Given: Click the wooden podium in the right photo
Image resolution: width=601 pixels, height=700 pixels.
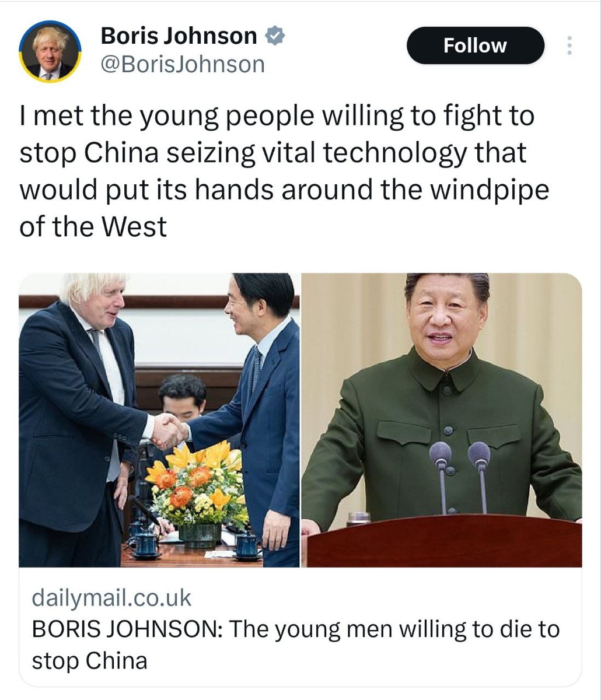Looking at the screenshot, I should click(x=445, y=541).
